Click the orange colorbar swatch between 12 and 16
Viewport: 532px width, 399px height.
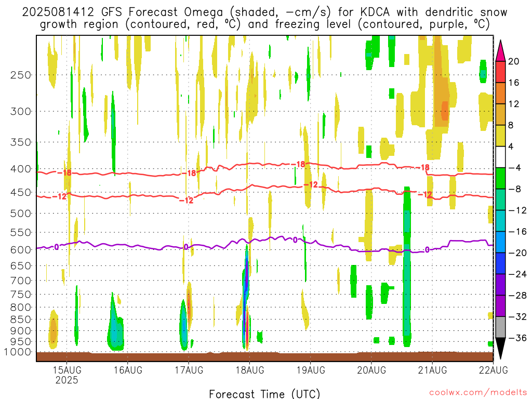[500, 94]
